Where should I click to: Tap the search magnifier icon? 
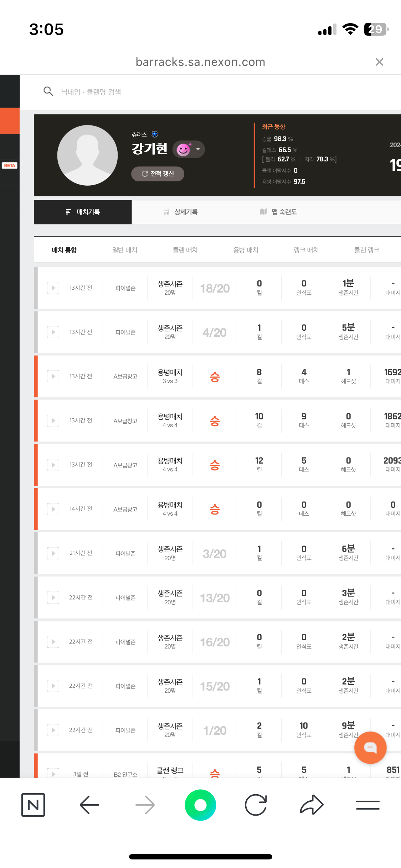[x=48, y=92]
